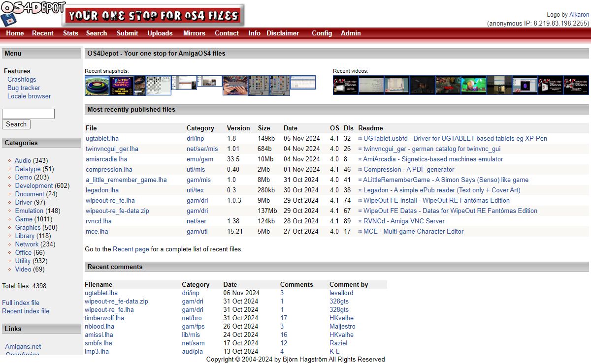This screenshot has width=591, height=364.
Task: Browse the Network category
Action: coord(27,244)
